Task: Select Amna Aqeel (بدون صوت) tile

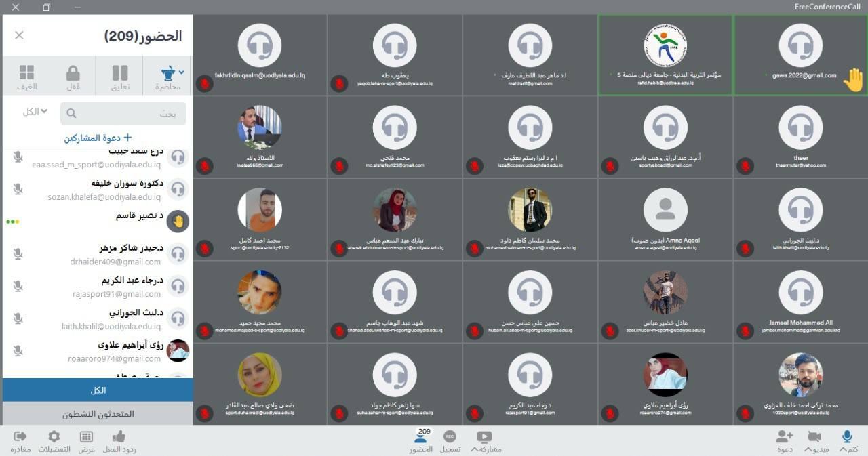Action: (x=665, y=218)
